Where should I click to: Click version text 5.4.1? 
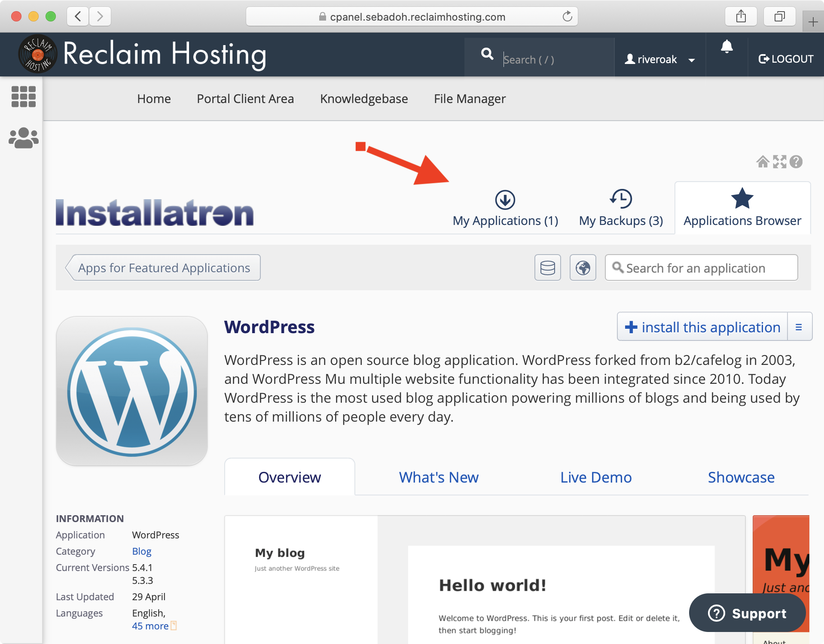click(142, 567)
